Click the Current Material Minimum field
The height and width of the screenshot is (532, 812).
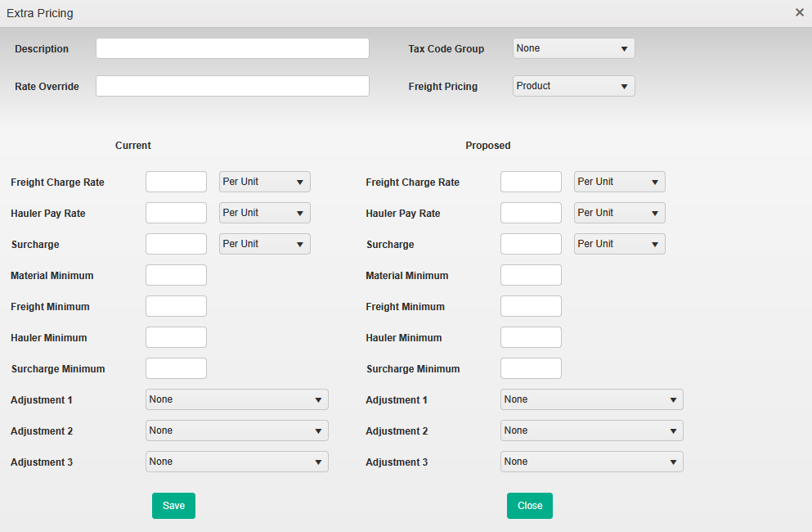click(x=176, y=275)
